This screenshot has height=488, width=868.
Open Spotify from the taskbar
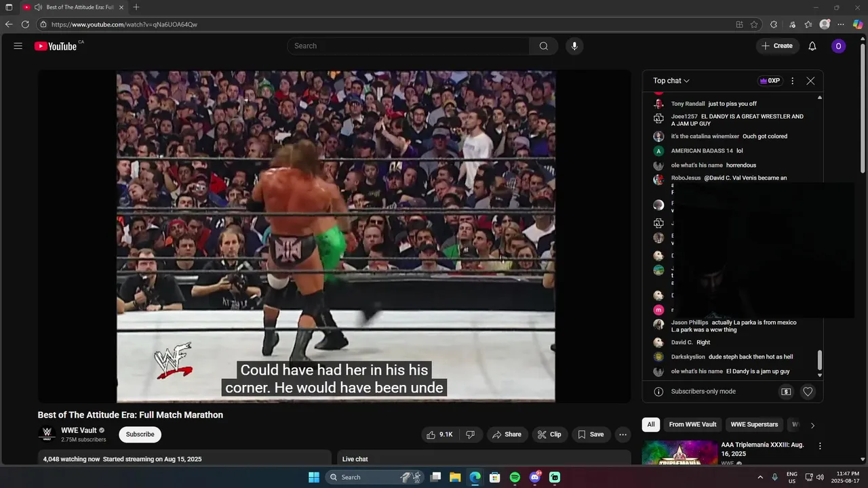pos(515,477)
